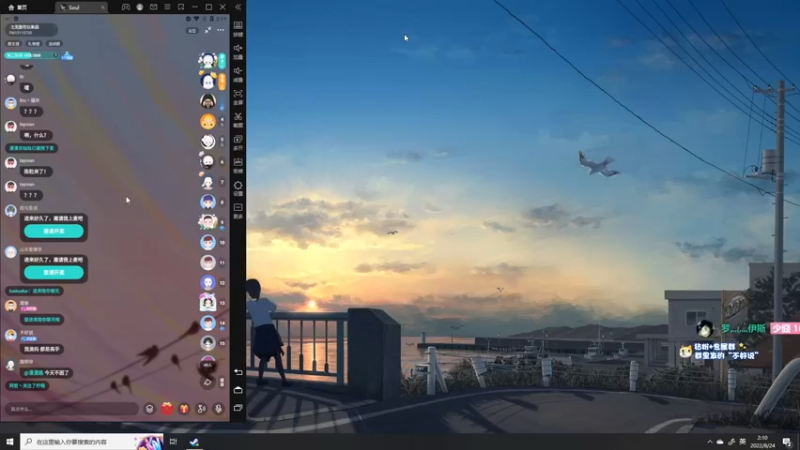Viewport: 800px width, 450px height.
Task: Open the Windows Start menu
Action: (10, 442)
